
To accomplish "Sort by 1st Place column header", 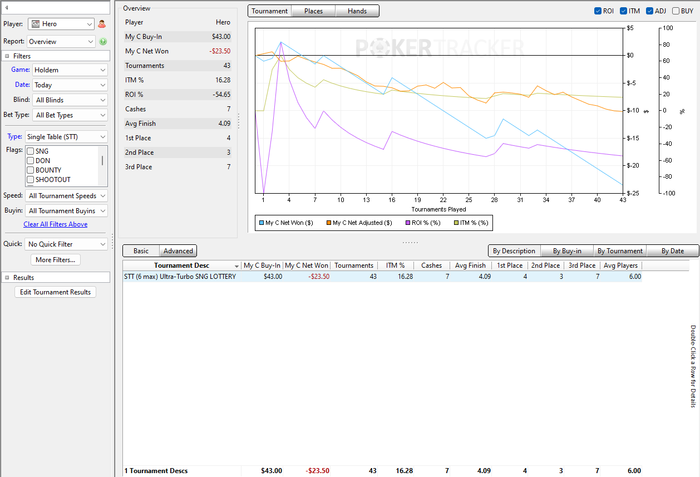I will pyautogui.click(x=510, y=265).
